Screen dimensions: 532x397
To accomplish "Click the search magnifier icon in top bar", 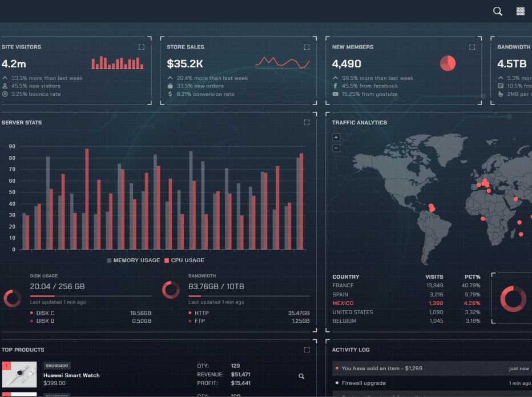I will coord(497,11).
